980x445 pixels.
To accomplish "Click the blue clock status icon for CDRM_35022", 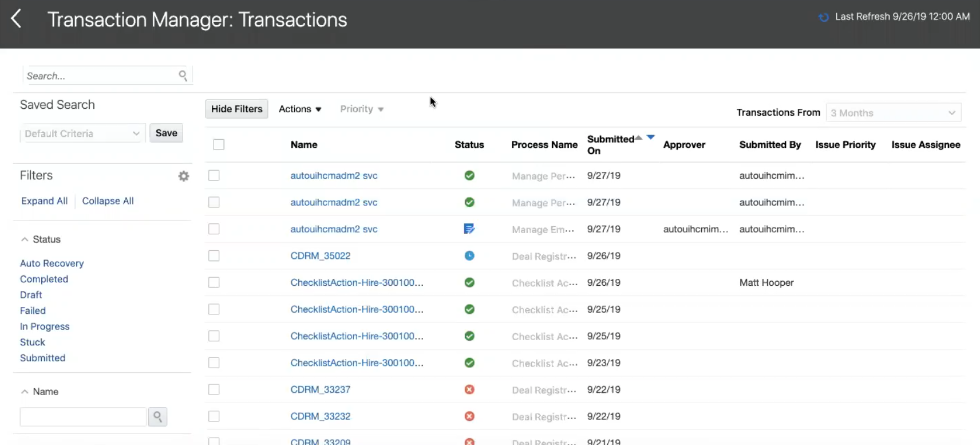I will tap(469, 256).
